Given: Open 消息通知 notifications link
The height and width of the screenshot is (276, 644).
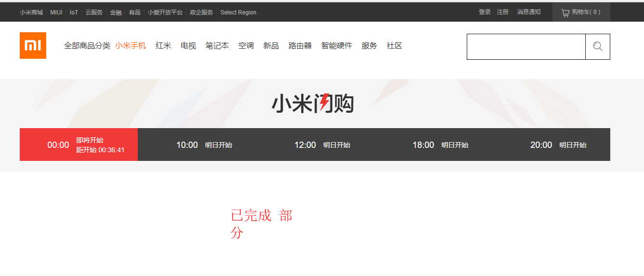Looking at the screenshot, I should coord(529,12).
